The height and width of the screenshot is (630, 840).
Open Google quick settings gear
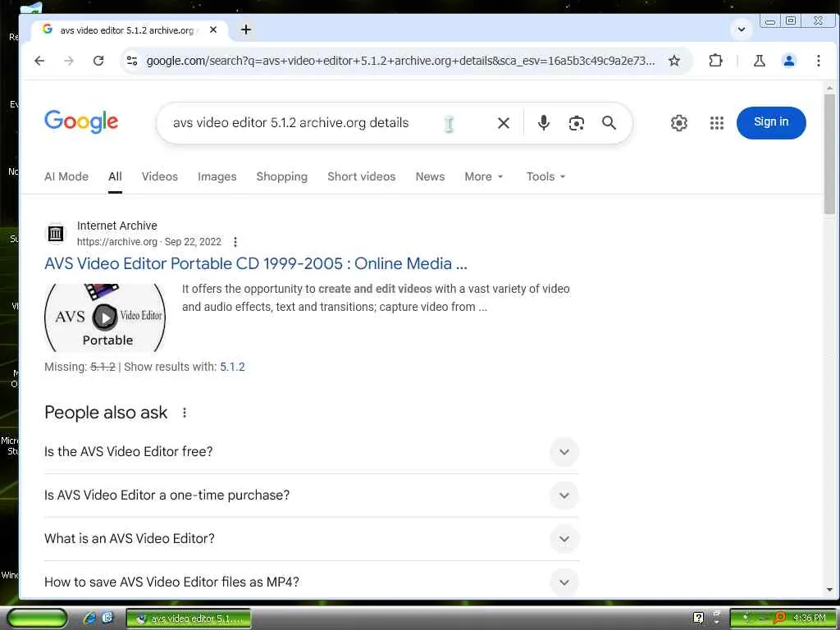pyautogui.click(x=678, y=123)
